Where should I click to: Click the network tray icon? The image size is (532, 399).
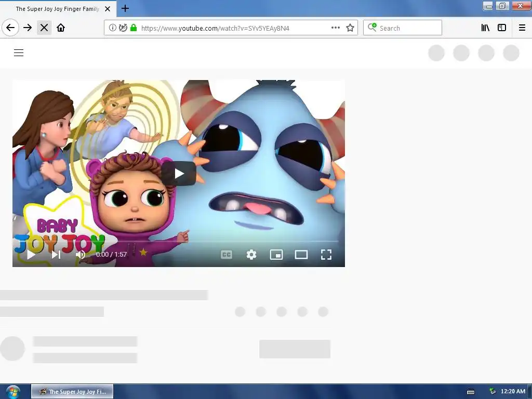tap(493, 392)
